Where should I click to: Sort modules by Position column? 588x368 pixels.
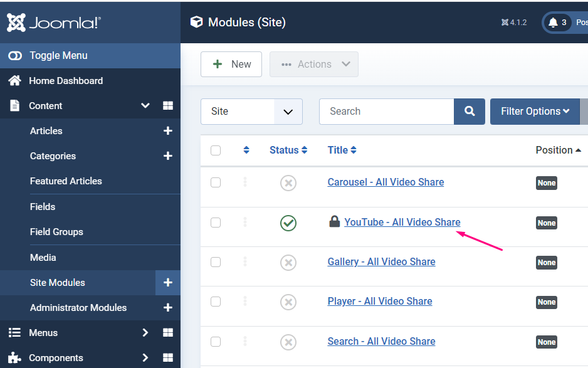click(558, 150)
